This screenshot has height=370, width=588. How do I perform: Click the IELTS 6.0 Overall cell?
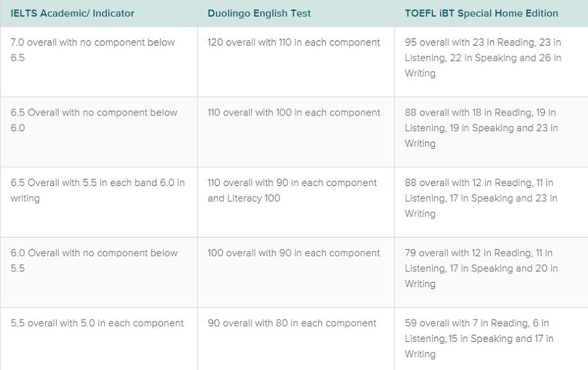click(94, 260)
